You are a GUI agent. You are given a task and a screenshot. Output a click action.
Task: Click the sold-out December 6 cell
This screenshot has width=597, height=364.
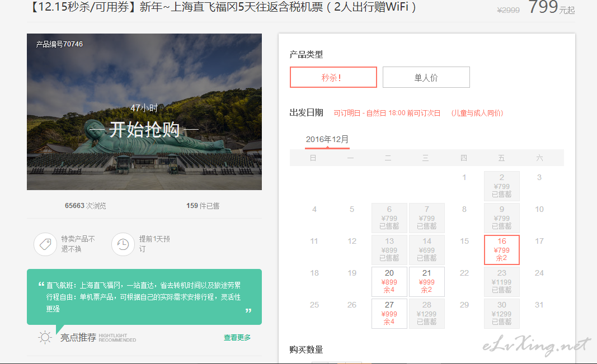pyautogui.click(x=389, y=218)
